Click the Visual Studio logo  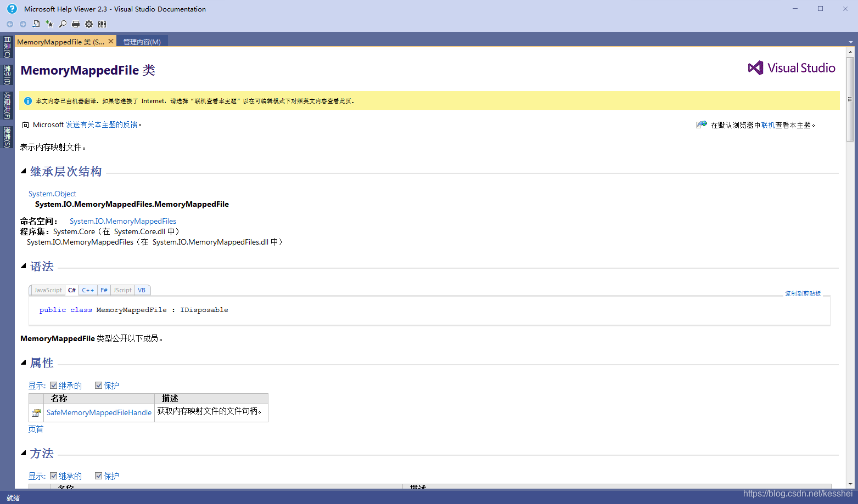(792, 68)
